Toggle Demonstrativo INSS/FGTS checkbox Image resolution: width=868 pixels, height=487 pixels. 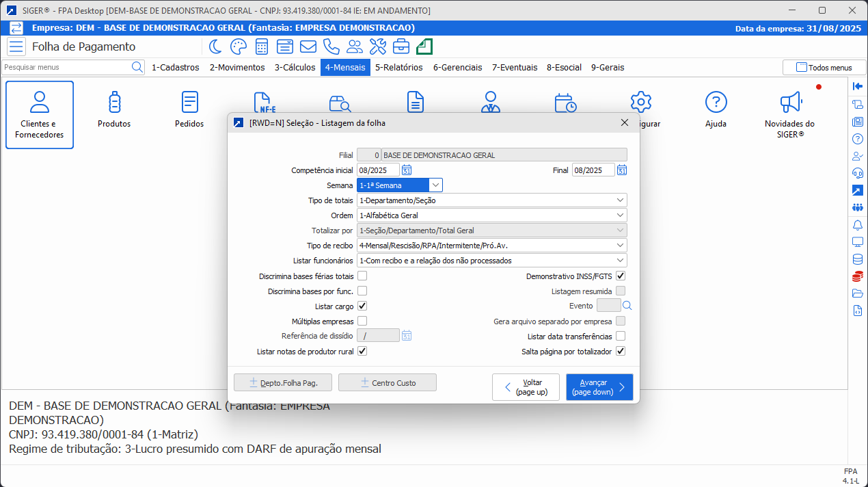pos(621,276)
